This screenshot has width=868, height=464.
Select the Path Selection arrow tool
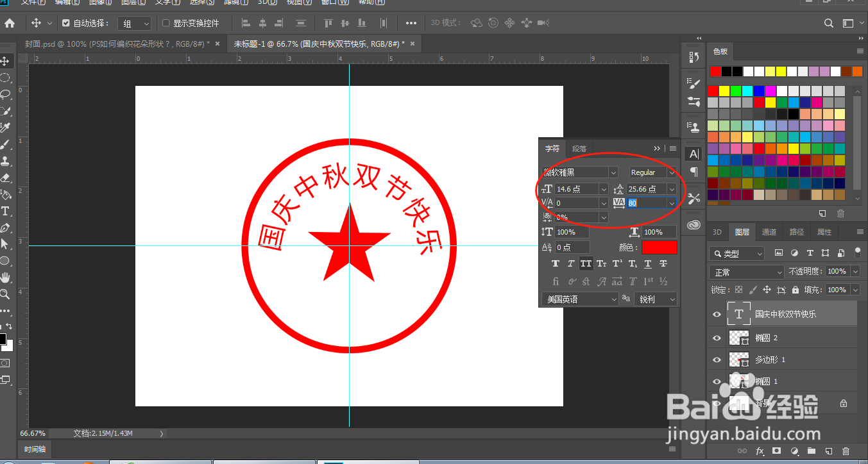[x=5, y=244]
